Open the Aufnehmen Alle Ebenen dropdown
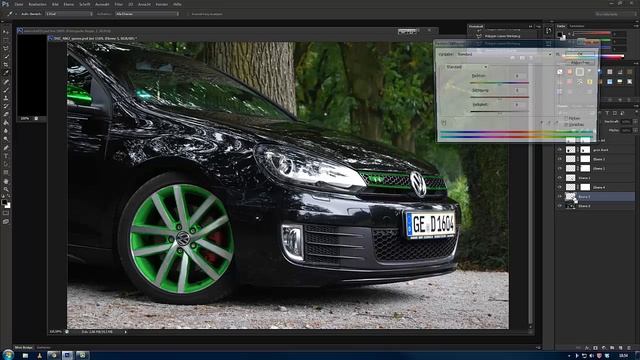This screenshot has width=640, height=360. coord(147,14)
